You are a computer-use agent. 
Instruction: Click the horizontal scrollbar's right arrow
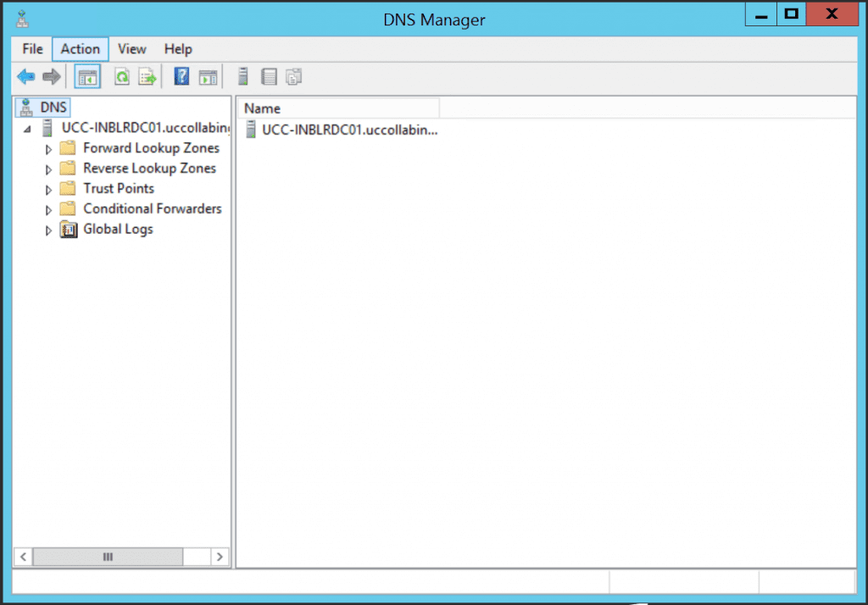[220, 557]
